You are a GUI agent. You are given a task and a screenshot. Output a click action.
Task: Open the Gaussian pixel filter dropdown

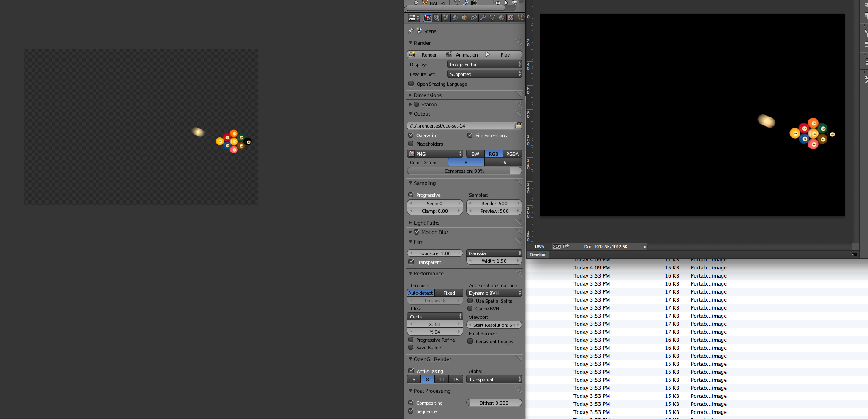(x=494, y=253)
